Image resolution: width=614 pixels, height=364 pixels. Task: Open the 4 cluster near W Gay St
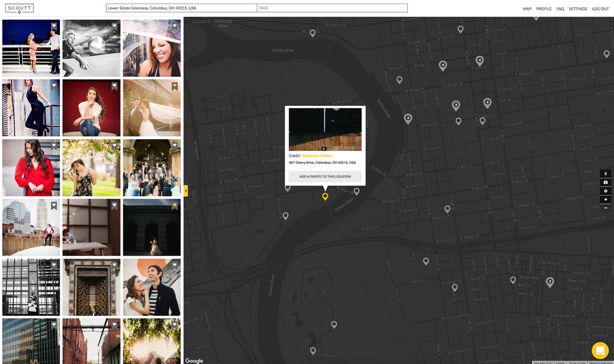tap(443, 66)
